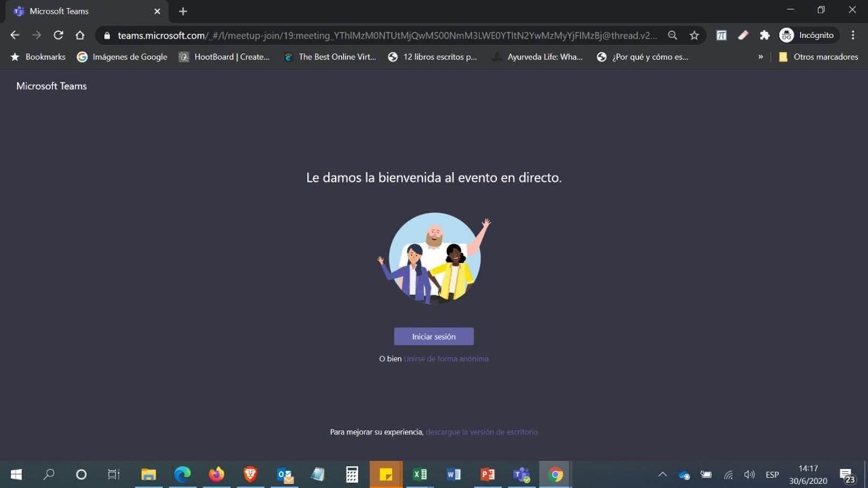
Task: Bookmark this page with the star icon
Action: click(x=694, y=36)
